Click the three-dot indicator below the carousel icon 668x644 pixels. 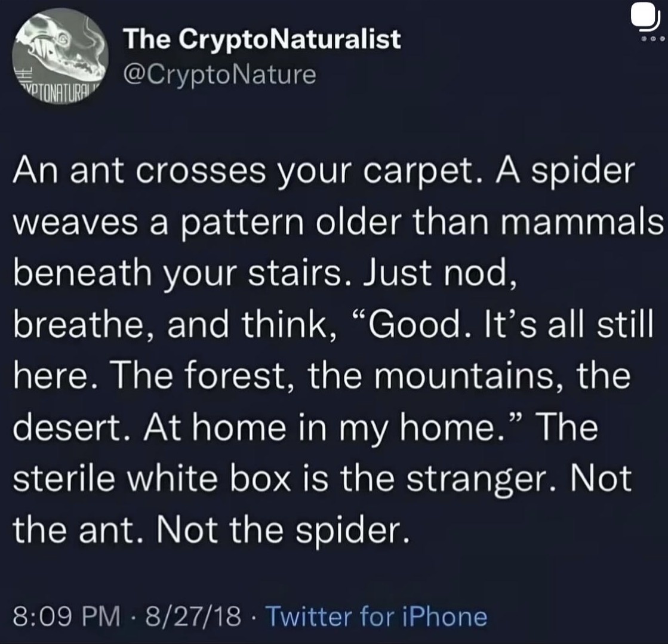[x=648, y=39]
